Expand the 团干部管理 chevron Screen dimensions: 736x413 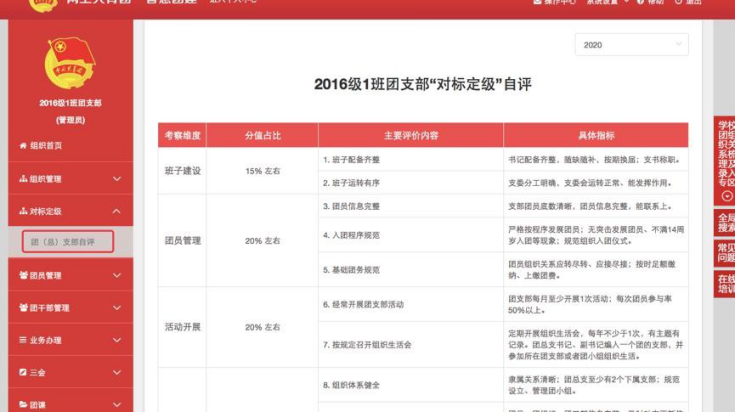117,307
